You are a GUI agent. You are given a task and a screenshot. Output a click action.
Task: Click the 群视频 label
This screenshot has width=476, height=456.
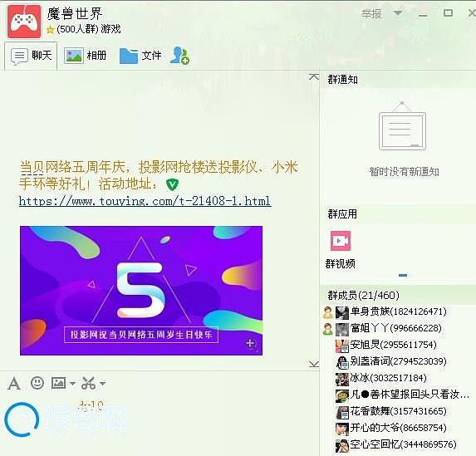point(341,264)
